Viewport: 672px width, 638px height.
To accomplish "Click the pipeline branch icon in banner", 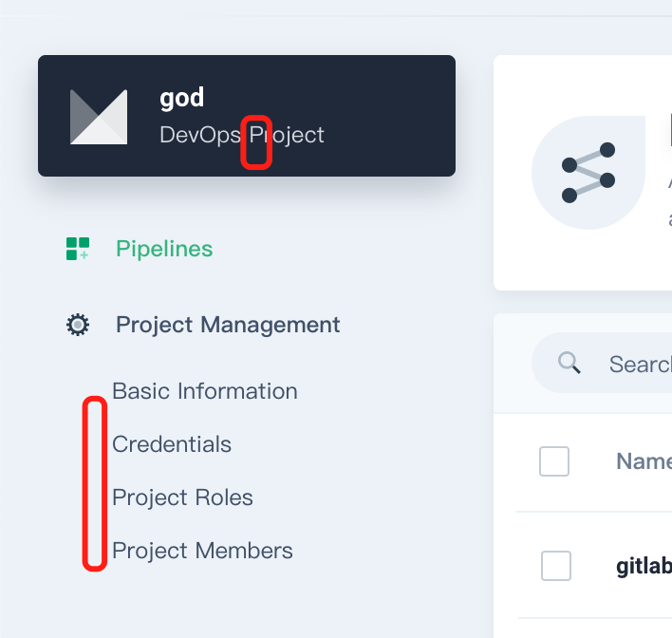I will pos(588,173).
